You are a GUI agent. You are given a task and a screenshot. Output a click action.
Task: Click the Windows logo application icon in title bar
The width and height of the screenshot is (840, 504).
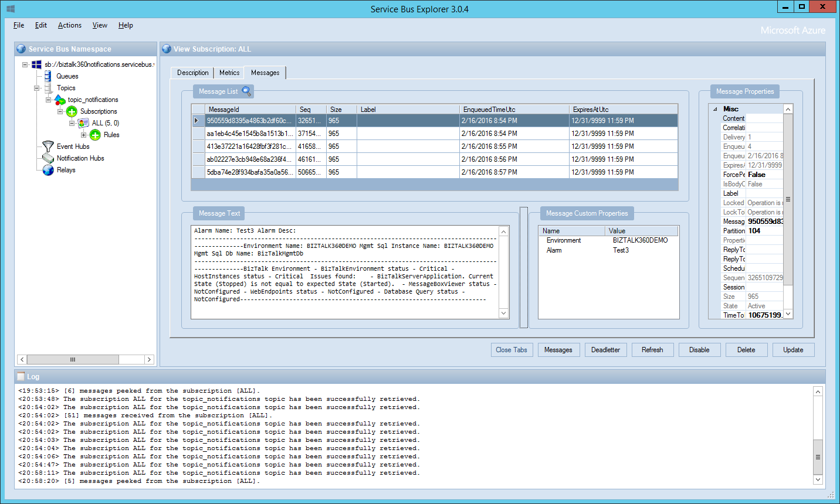[x=11, y=9]
